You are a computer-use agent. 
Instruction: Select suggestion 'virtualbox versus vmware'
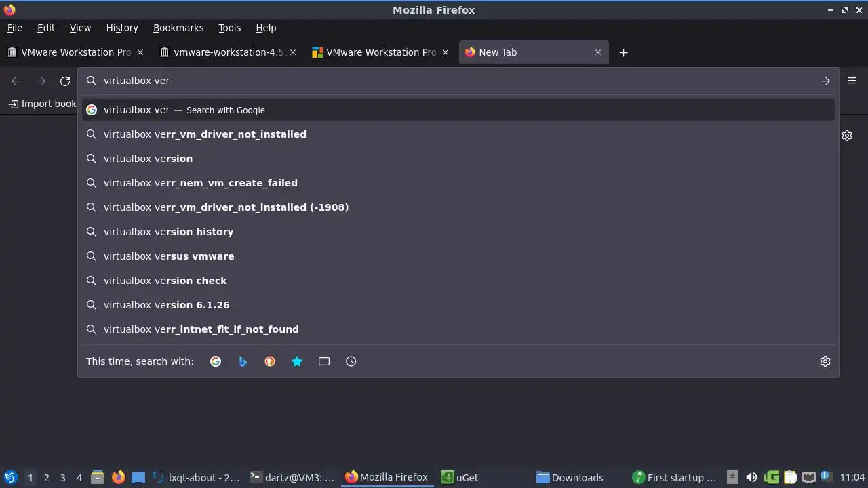[458, 256]
